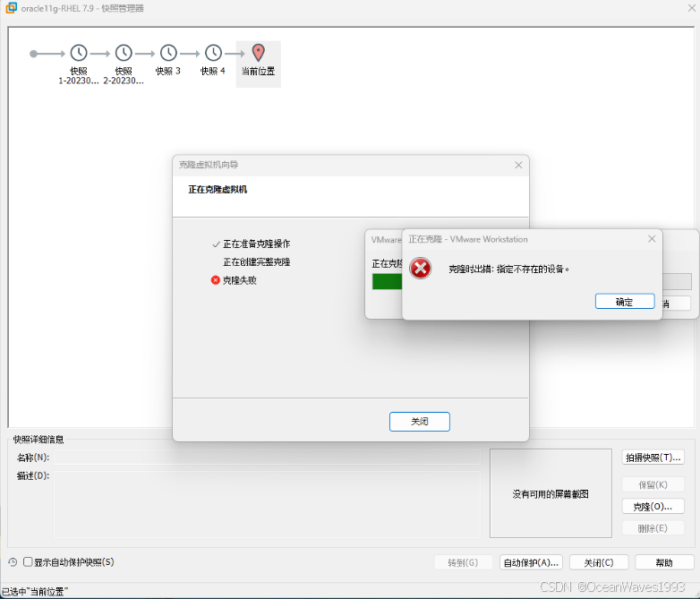This screenshot has height=599, width=700.
Task: Click the 名称(N) input field
Action: 267,458
